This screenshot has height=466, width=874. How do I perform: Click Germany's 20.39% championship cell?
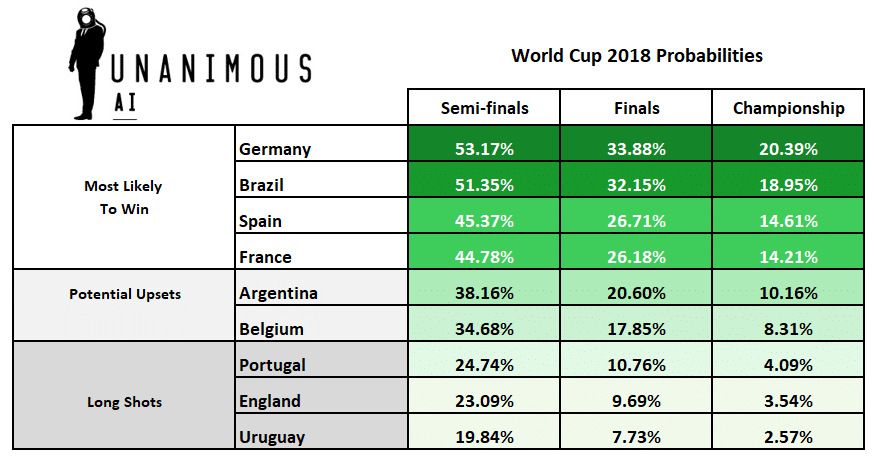coord(788,149)
